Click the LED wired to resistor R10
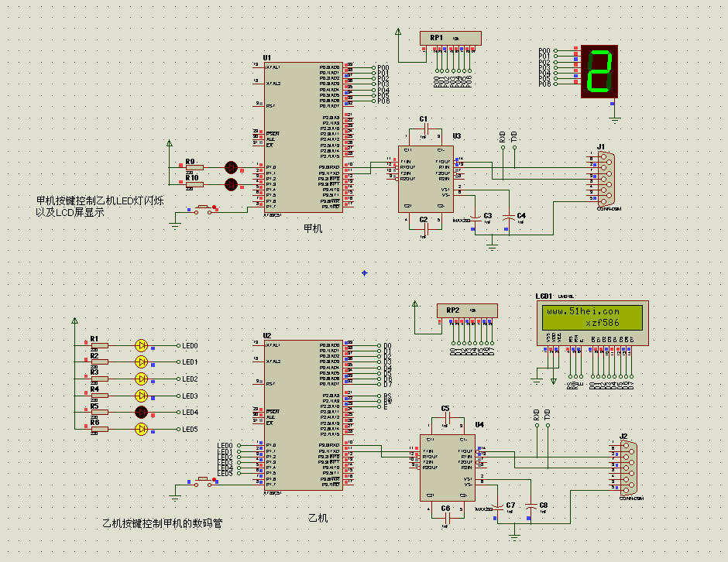 pyautogui.click(x=231, y=184)
